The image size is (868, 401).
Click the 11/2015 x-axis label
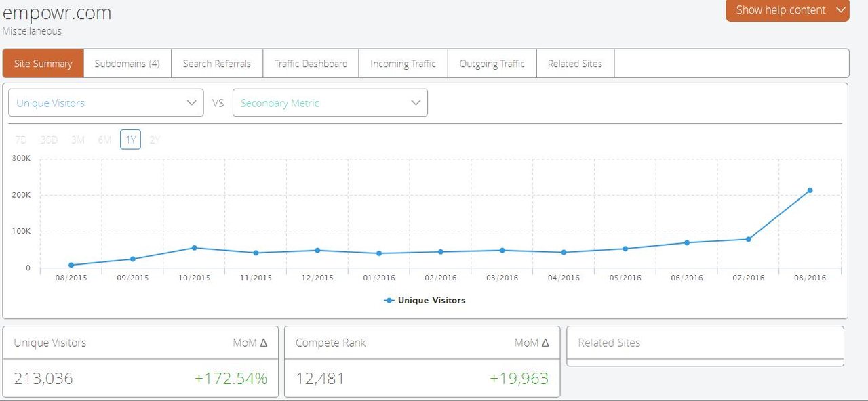pyautogui.click(x=256, y=278)
